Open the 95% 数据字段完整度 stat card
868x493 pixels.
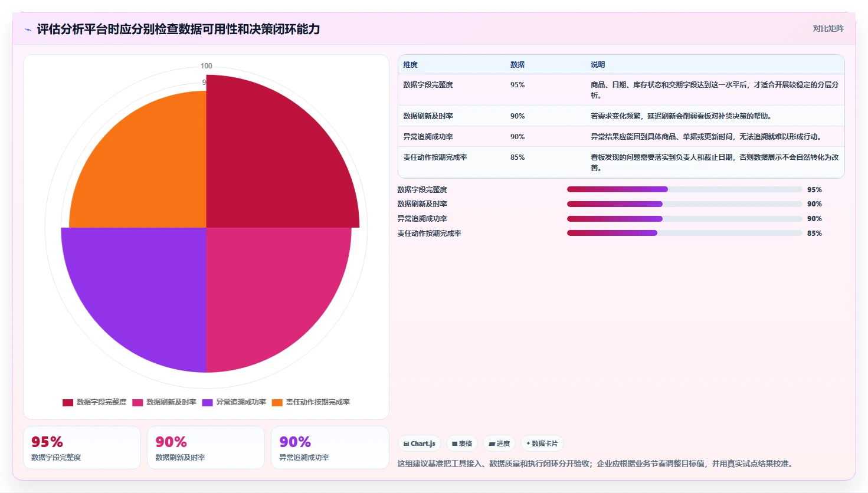click(x=82, y=448)
